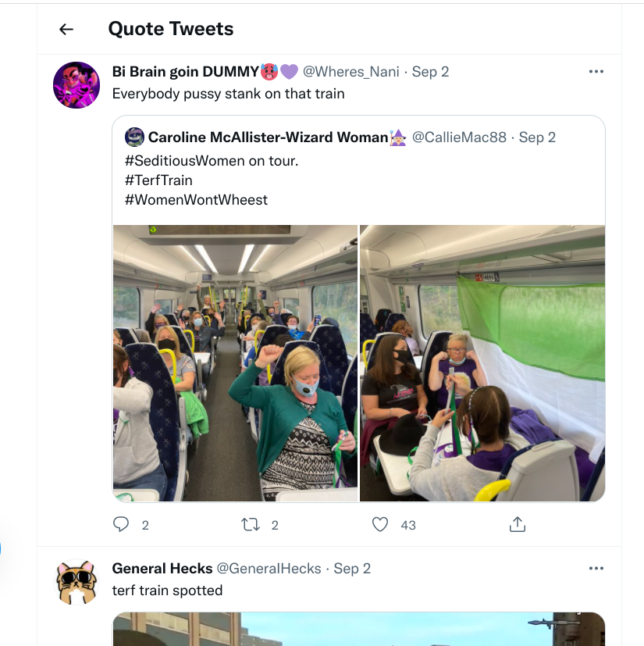Open the left train carriage photo
Screen dimensions: 644x646
point(235,363)
